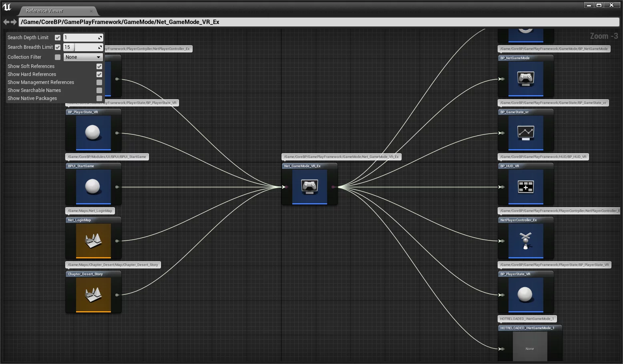The width and height of the screenshot is (623, 364).
Task: Select the BPUI_StartGame sphere icon
Action: (93, 186)
